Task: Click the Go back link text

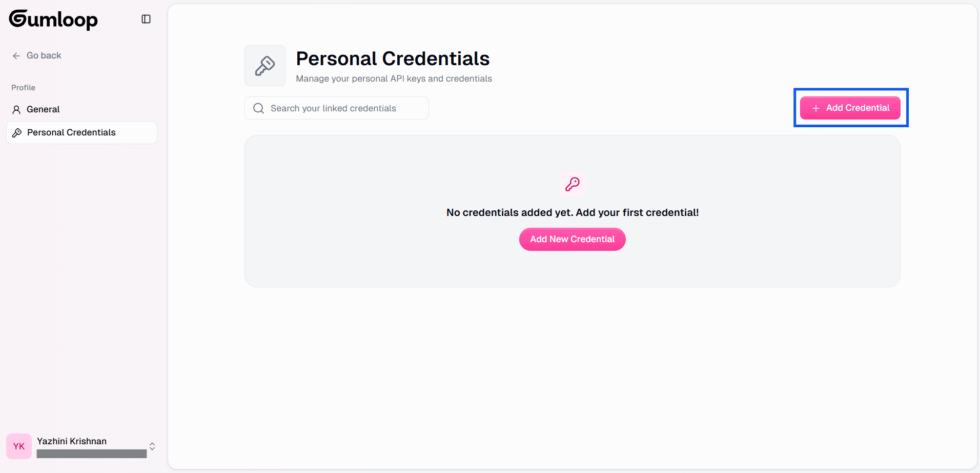Action: pos(44,55)
